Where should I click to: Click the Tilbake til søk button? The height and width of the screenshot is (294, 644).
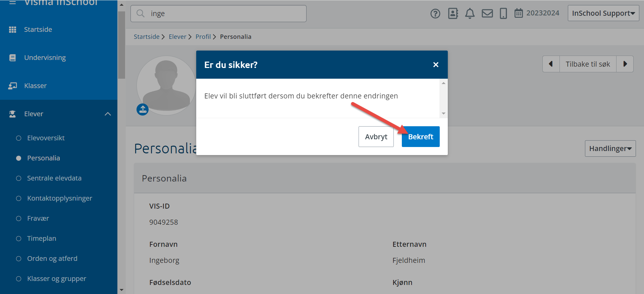(588, 64)
